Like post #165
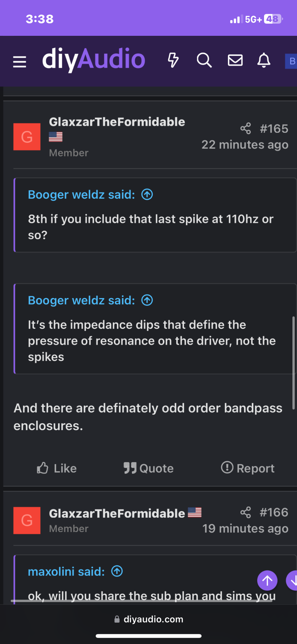Viewport: 297px width, 644px height. point(57,468)
